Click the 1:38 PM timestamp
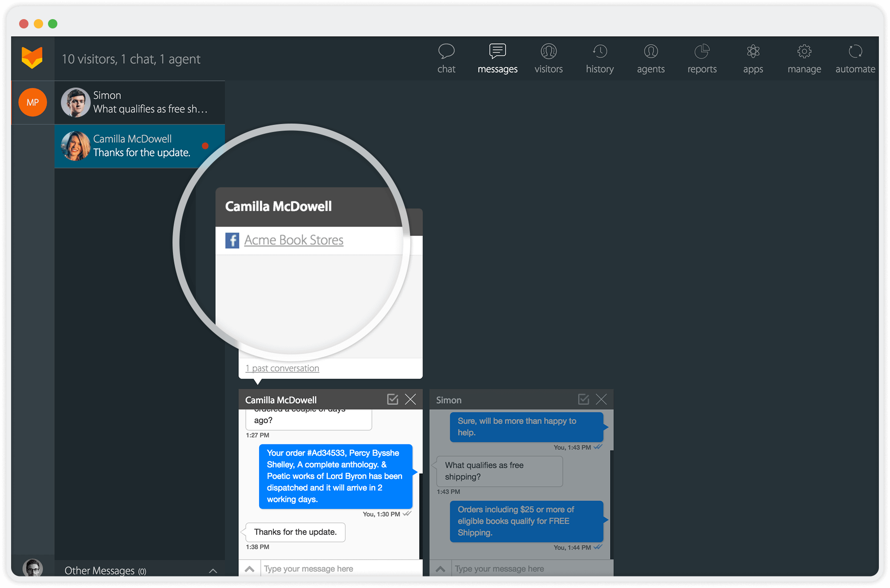Image resolution: width=890 pixels, height=588 pixels. tap(257, 547)
